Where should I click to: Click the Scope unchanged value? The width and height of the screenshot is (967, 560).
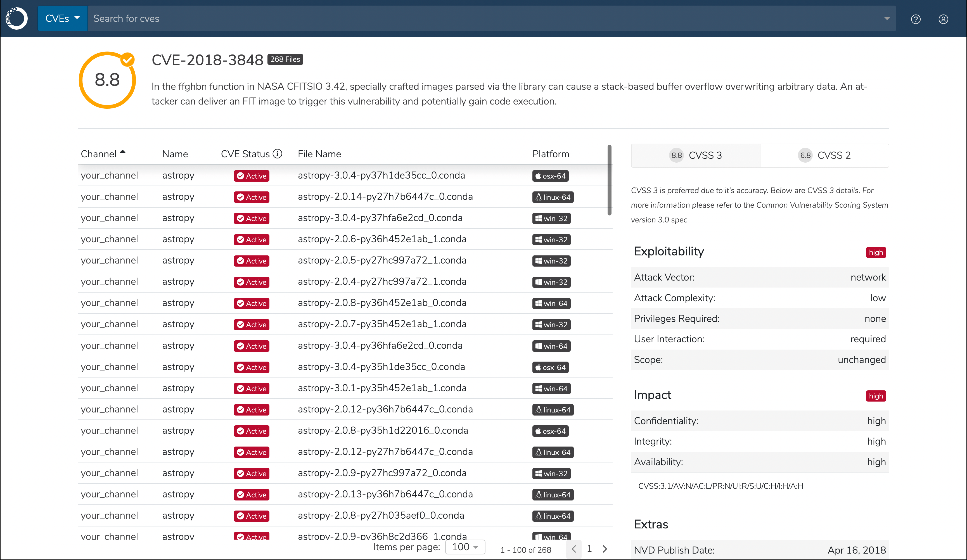[x=861, y=360]
